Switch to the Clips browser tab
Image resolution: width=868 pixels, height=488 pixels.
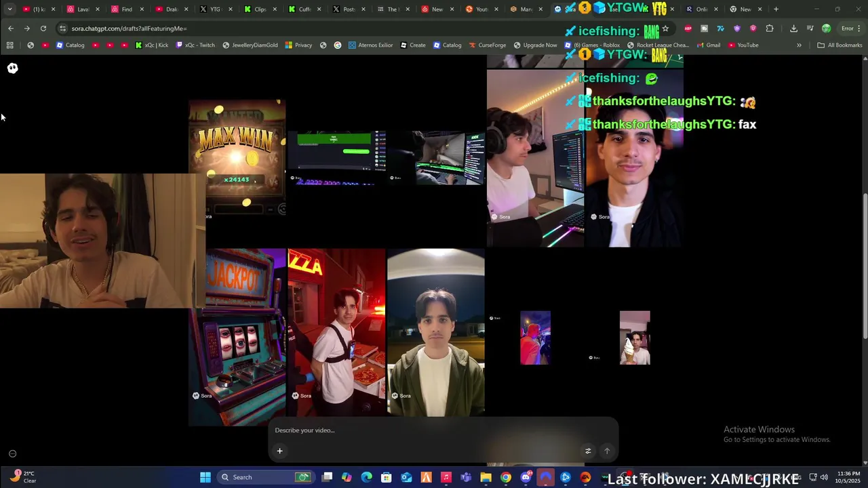260,9
